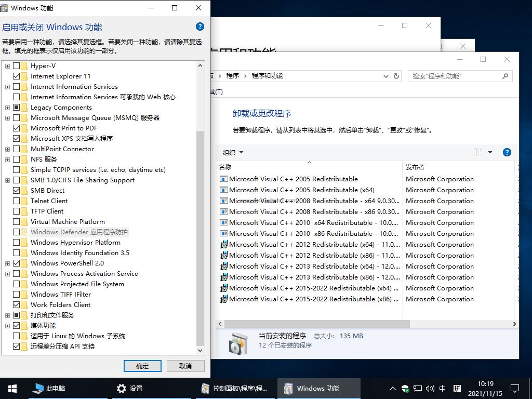The image size is (532, 399).
Task: Click the view layout icon in Programs toolbar
Action: [x=478, y=152]
